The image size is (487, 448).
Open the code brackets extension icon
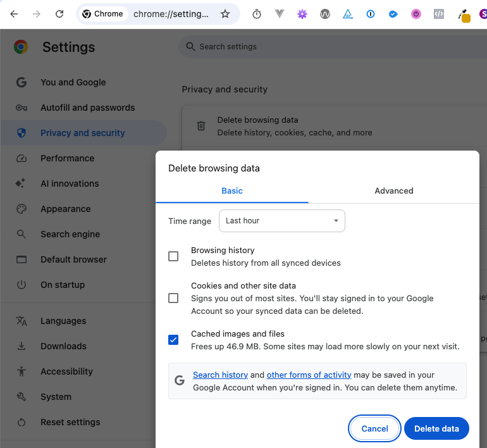(x=439, y=14)
